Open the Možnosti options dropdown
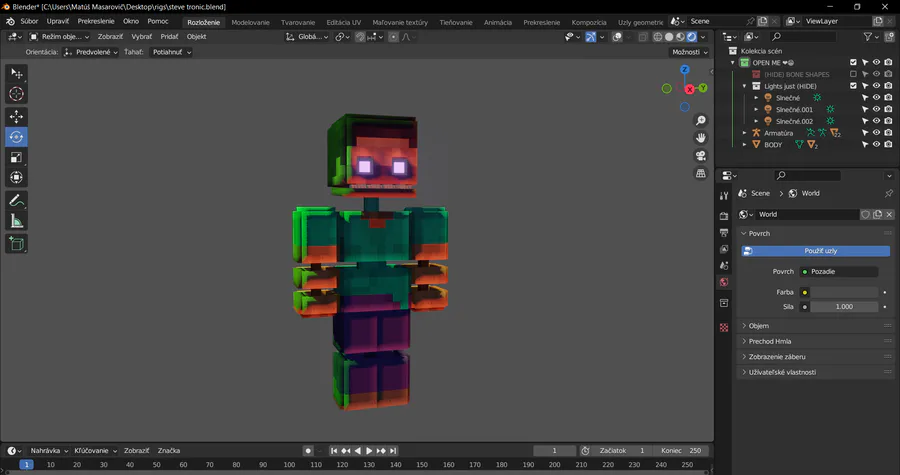 (689, 52)
